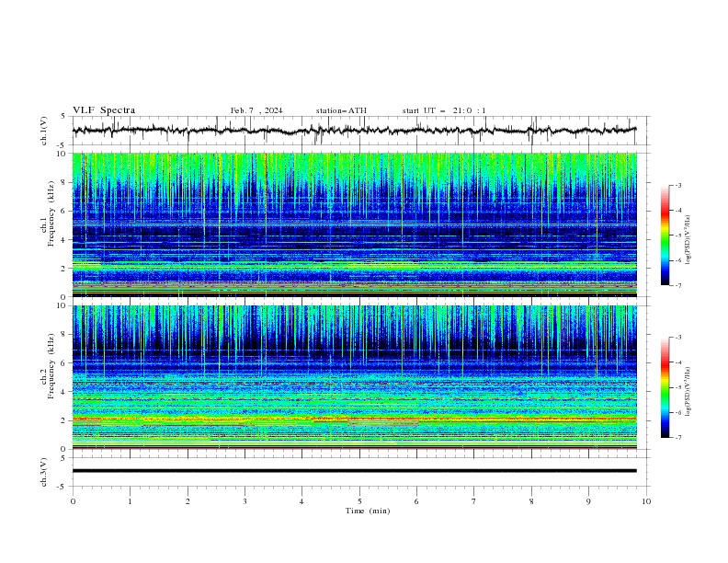Viewport: 728px width, 563px height.
Task: Click the upper colorbar "log(PSD)(V²/Hz)" label
Action: point(688,240)
